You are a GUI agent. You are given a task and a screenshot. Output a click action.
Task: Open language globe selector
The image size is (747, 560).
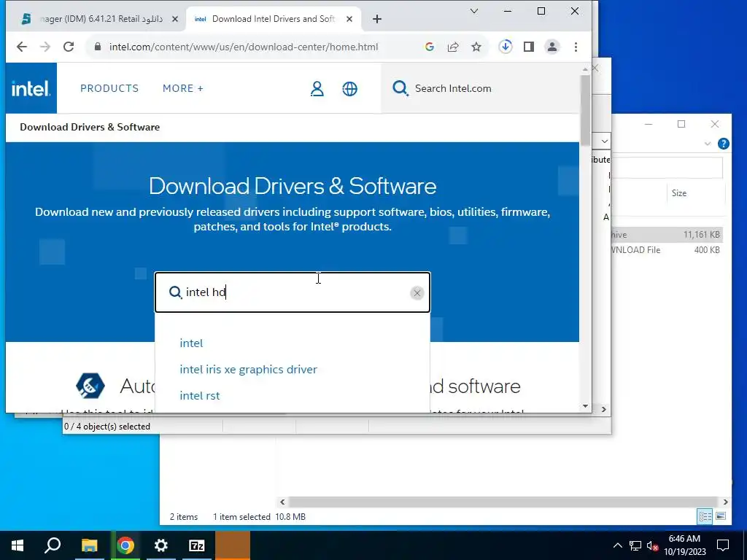tap(349, 88)
